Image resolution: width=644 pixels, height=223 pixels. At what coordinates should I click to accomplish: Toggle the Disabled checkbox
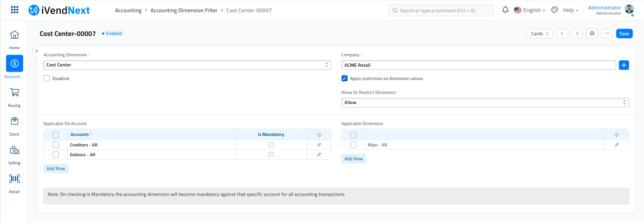(x=47, y=79)
